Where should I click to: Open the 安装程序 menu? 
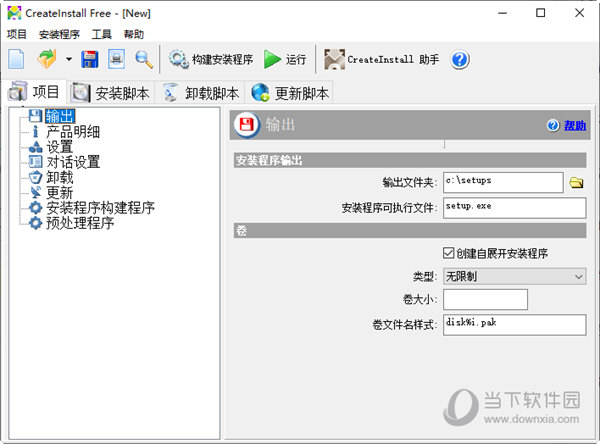(59, 34)
